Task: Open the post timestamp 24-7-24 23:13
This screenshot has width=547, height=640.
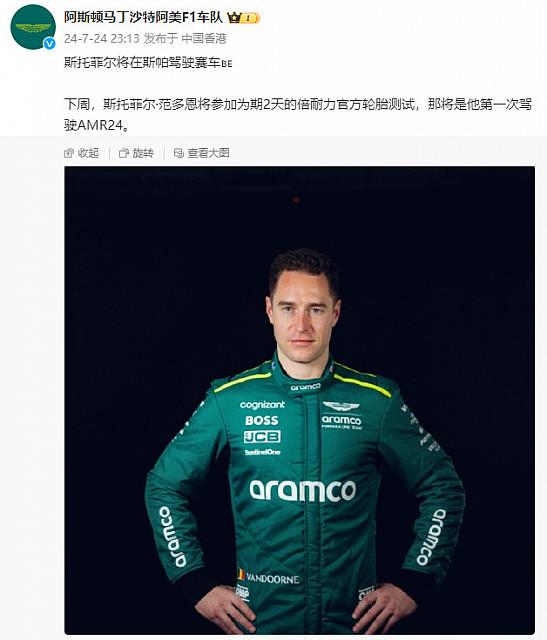Action: (102, 39)
